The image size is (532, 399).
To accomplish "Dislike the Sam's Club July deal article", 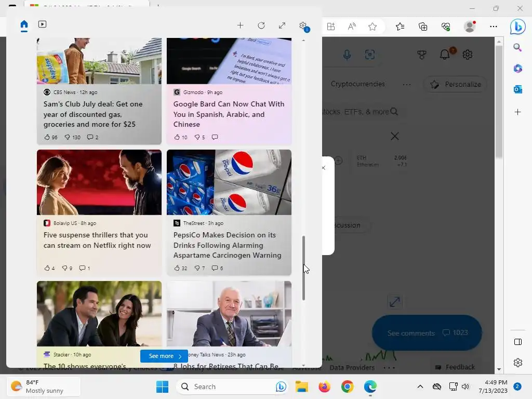I will coord(72,137).
